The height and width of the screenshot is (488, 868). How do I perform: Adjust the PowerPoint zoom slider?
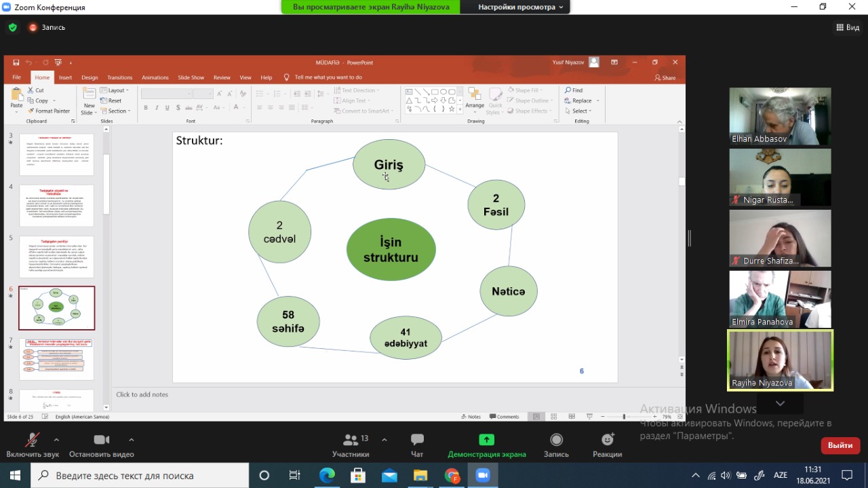(625, 417)
